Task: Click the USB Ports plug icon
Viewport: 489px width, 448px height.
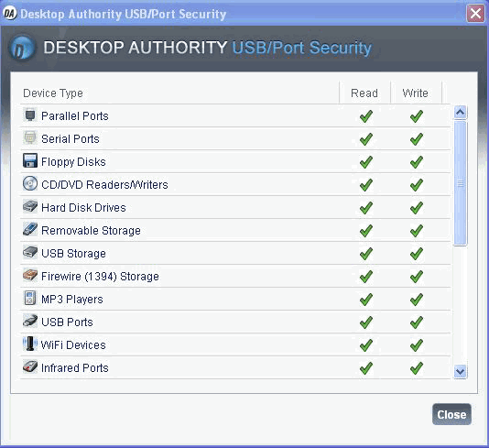Action: pyautogui.click(x=30, y=321)
